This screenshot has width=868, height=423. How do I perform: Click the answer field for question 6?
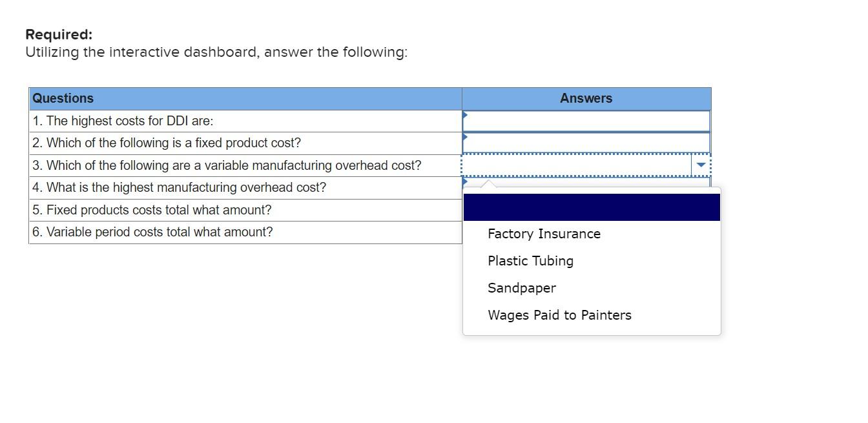584,232
